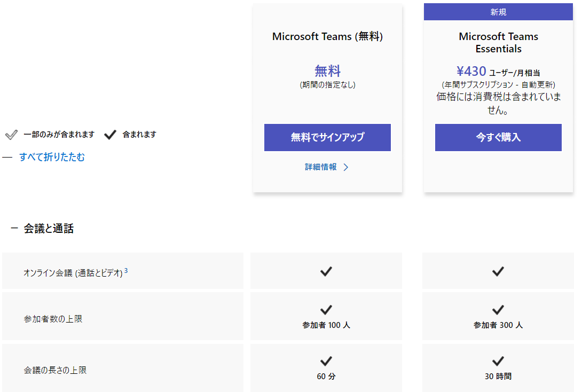
Task: Select the Microsoft Teams Essentials plan title
Action: pyautogui.click(x=499, y=42)
